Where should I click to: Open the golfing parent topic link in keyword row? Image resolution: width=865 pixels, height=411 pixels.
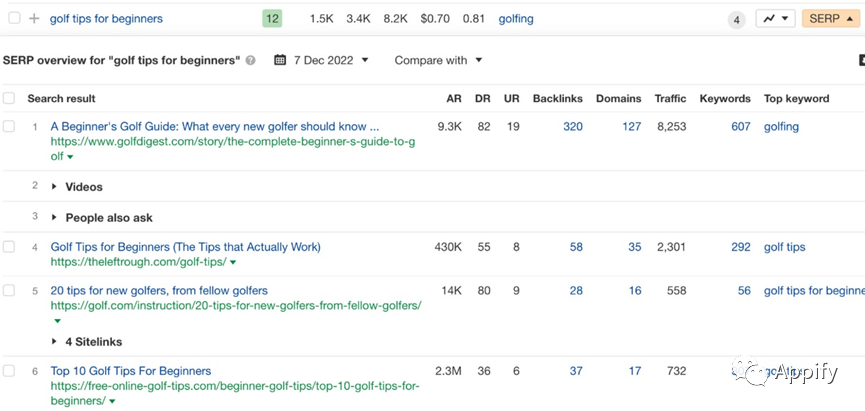(x=516, y=19)
